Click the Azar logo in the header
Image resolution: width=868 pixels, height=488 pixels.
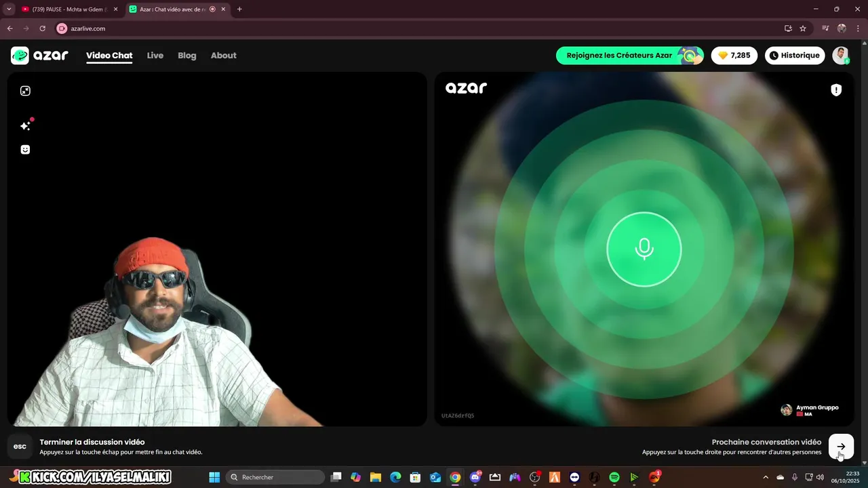(39, 56)
